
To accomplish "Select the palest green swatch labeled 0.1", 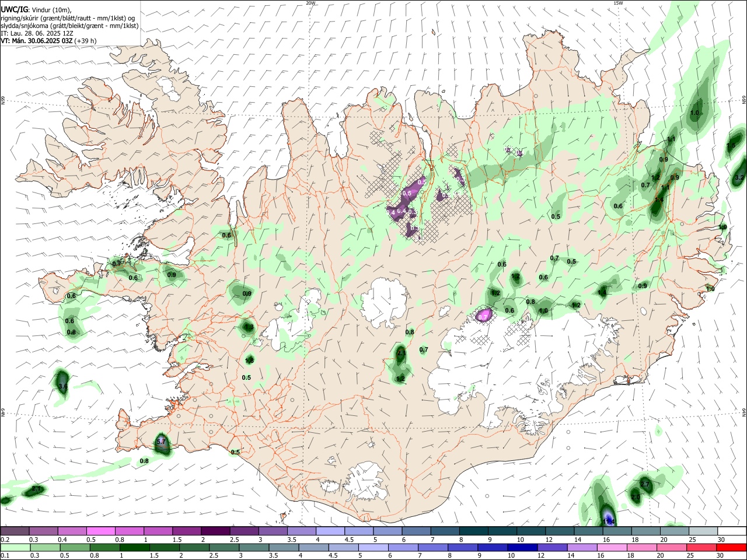I will (15, 547).
